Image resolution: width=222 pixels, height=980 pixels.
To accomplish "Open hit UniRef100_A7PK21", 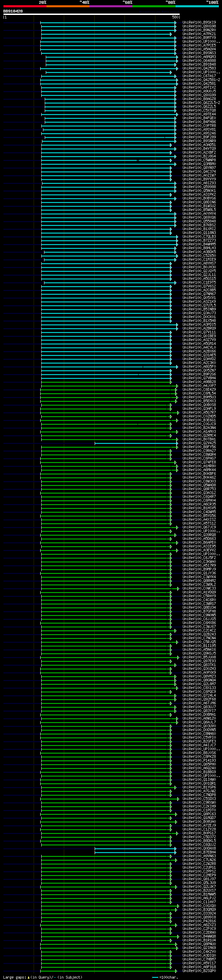I will click(199, 34).
